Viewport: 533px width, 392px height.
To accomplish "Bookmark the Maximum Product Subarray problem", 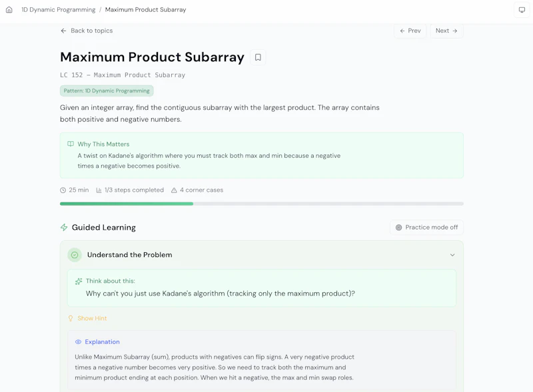I will pos(258,57).
